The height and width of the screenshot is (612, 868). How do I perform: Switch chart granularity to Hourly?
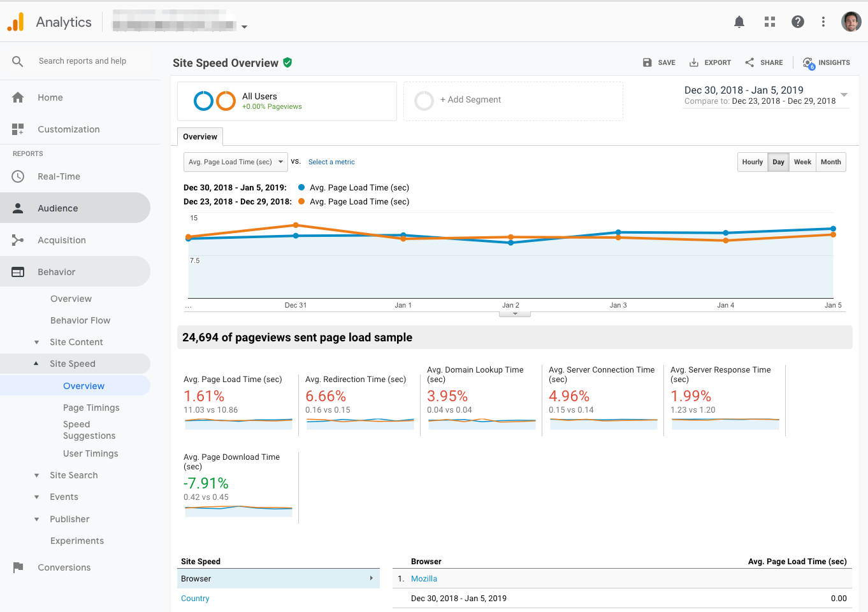752,162
